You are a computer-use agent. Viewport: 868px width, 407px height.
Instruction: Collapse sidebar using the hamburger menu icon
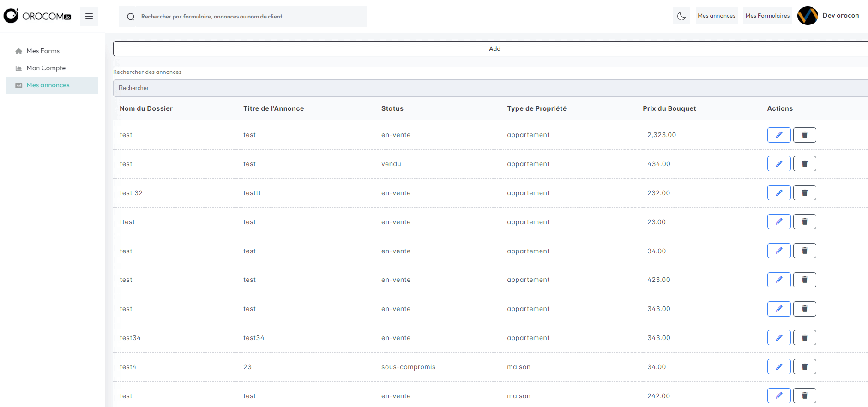pyautogui.click(x=89, y=17)
